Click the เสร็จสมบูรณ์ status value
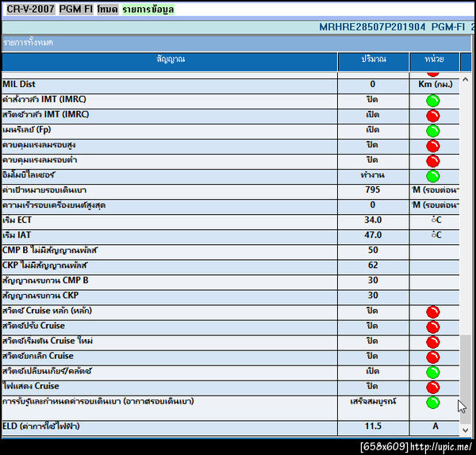476x455 pixels. (x=373, y=402)
